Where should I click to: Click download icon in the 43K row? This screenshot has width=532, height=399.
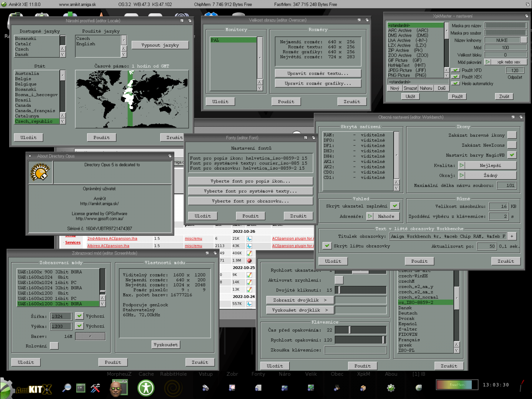tap(249, 246)
